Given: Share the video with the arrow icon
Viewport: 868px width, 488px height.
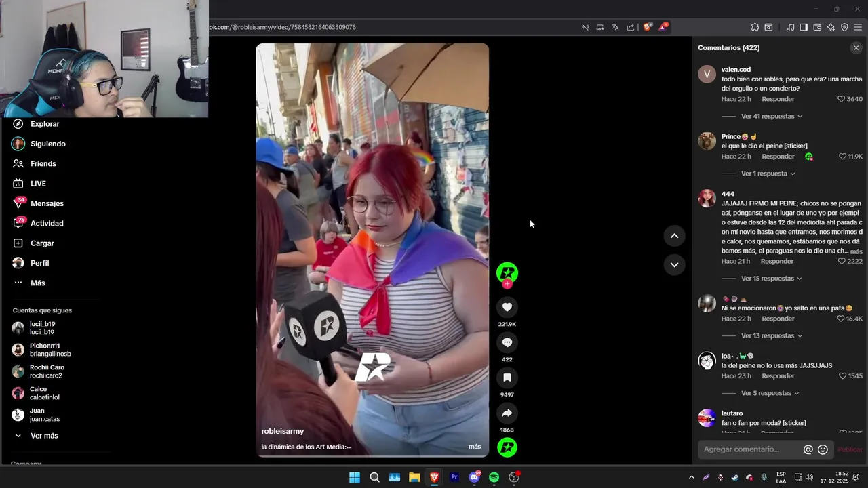Looking at the screenshot, I should tap(507, 413).
